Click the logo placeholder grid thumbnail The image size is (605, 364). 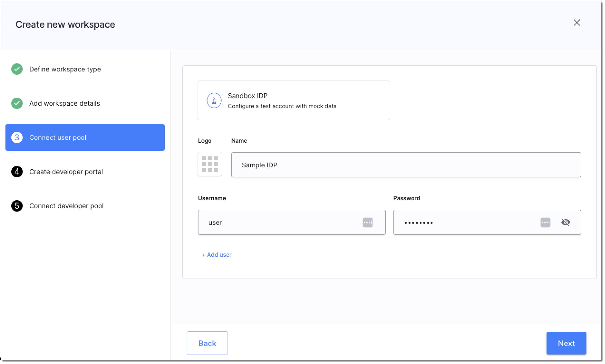210,164
